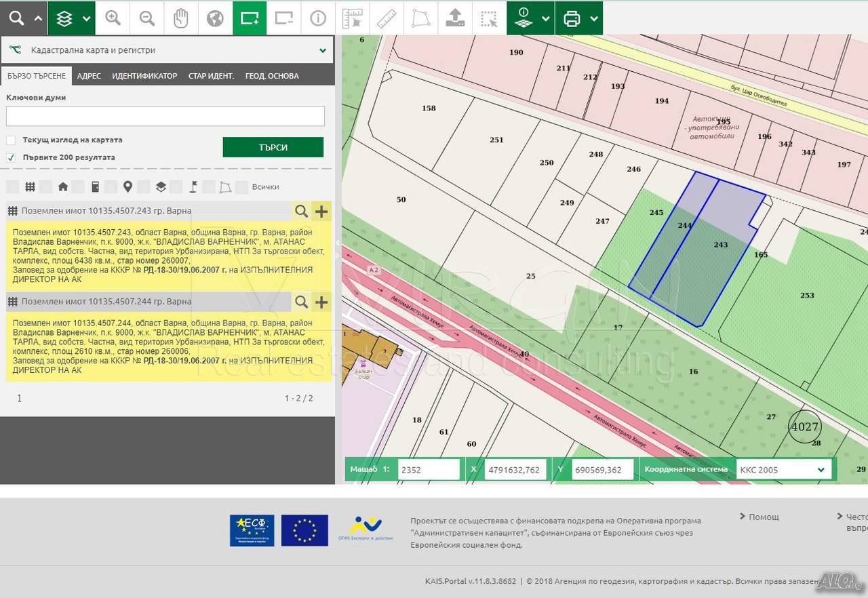Click parcel 253 on the map
Screen dimensions: 868x598
806,296
